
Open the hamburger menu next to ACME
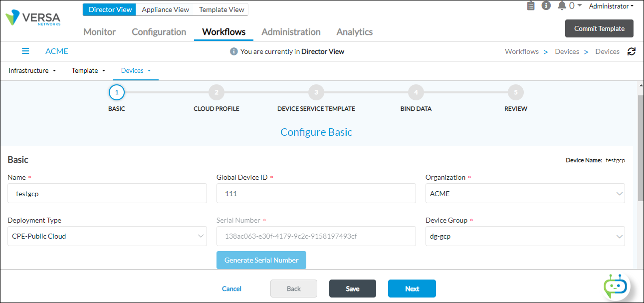tap(25, 51)
